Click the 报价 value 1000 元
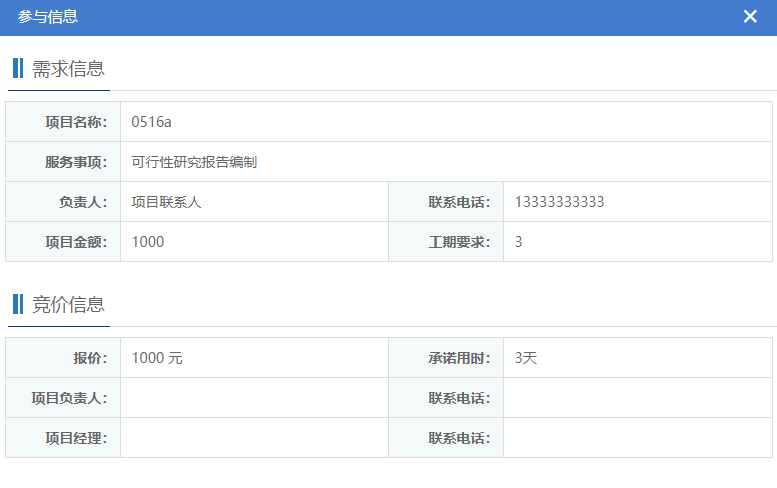This screenshot has height=488, width=777. pos(157,358)
